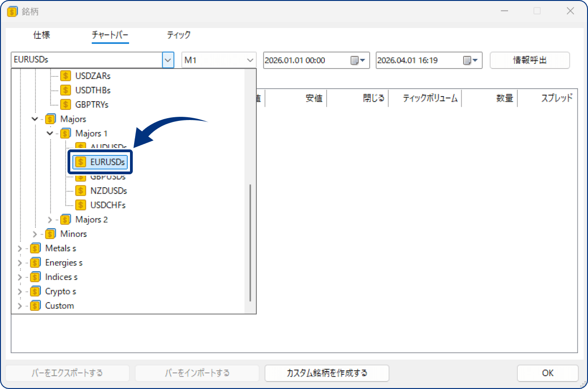Open the M1 timeframe dropdown
This screenshot has width=588, height=389.
pyautogui.click(x=250, y=60)
